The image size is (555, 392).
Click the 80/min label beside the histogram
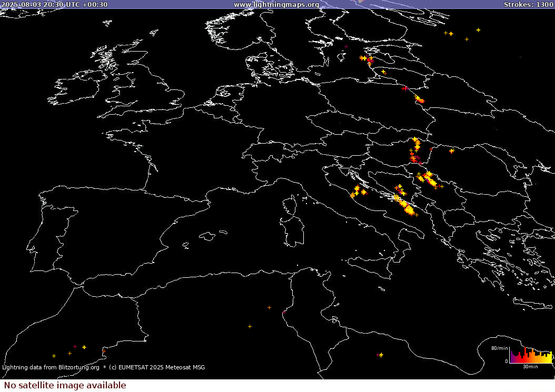pyautogui.click(x=499, y=348)
